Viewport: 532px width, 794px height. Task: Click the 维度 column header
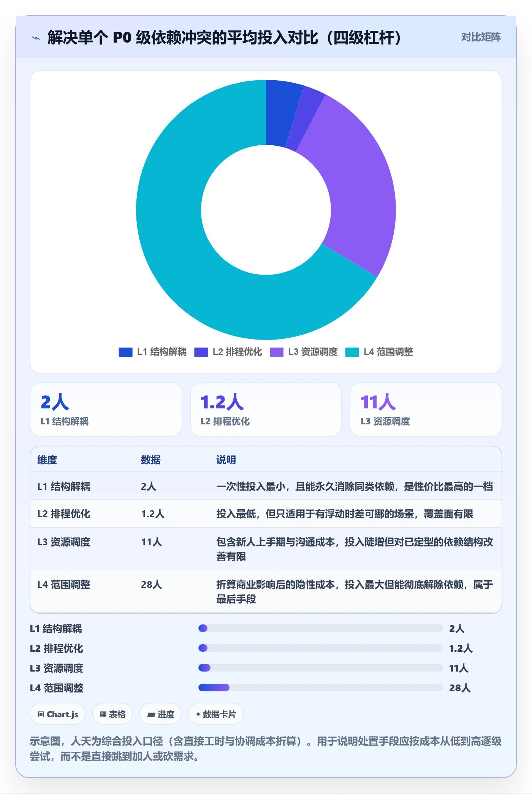[x=47, y=460]
